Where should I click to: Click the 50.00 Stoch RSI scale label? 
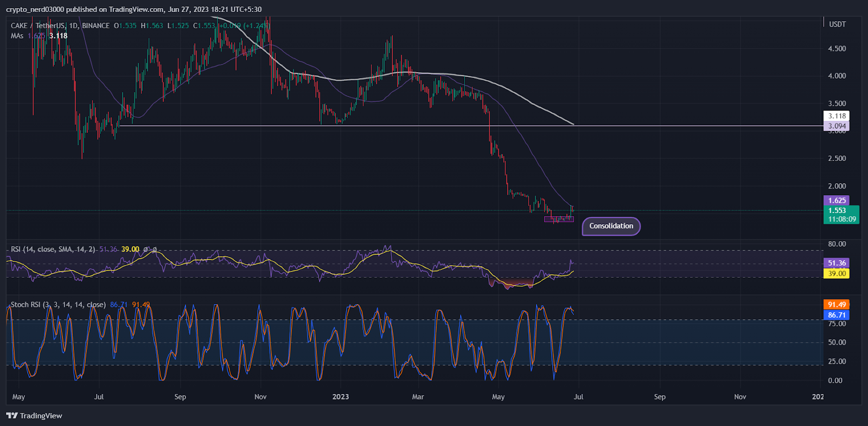pos(837,343)
